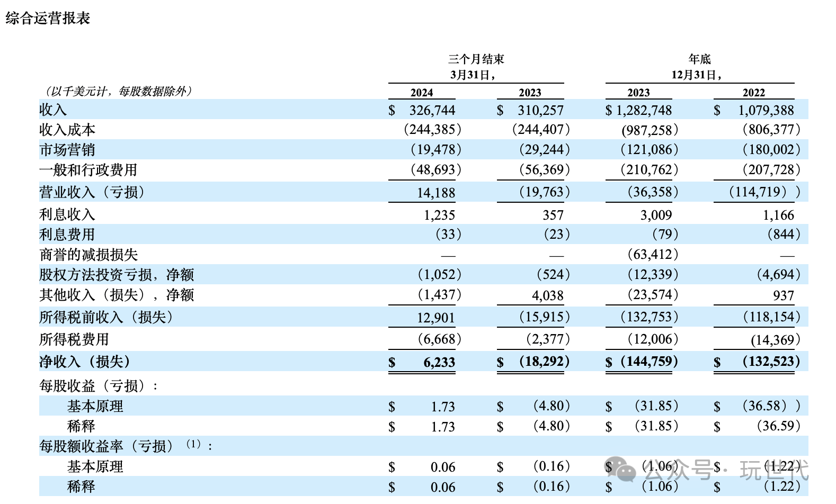Select the 2023 header under 三个月结束
Image resolution: width=836 pixels, height=504 pixels.
pos(530,93)
